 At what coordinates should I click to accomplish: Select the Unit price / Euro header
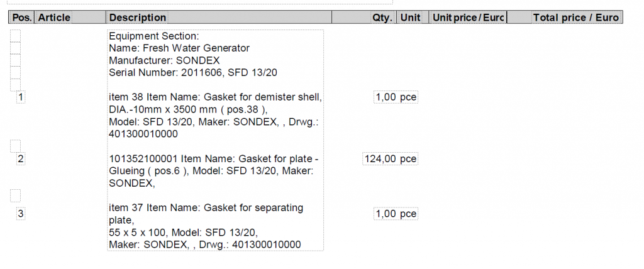pyautogui.click(x=469, y=18)
